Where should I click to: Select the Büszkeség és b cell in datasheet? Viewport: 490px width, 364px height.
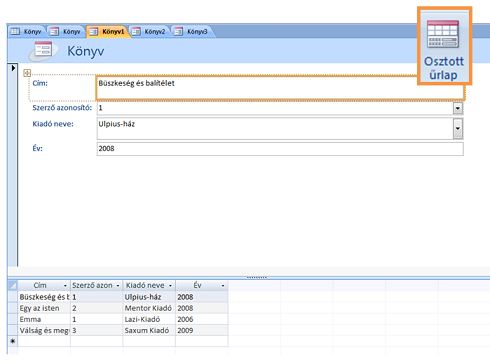click(x=44, y=297)
